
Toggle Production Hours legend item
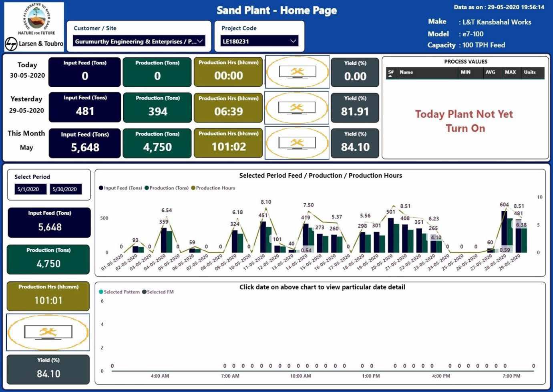pos(213,188)
